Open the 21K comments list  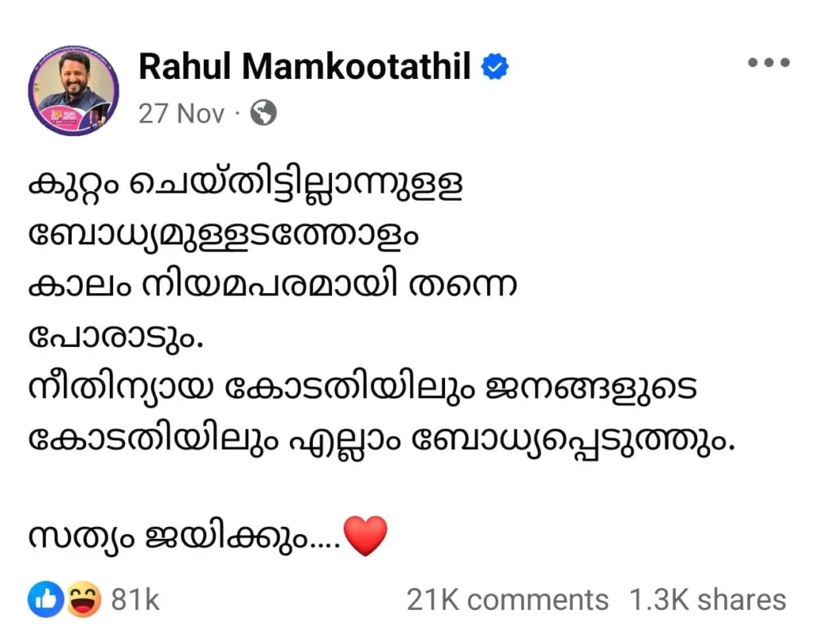coord(507,600)
